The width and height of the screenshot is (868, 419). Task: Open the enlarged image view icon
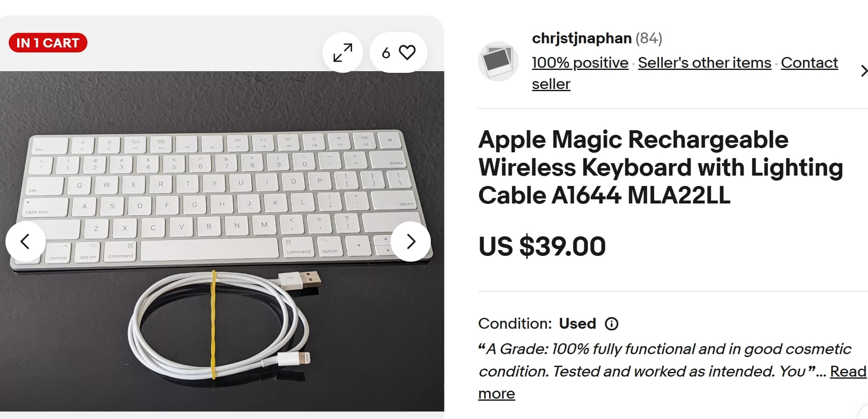pos(343,52)
